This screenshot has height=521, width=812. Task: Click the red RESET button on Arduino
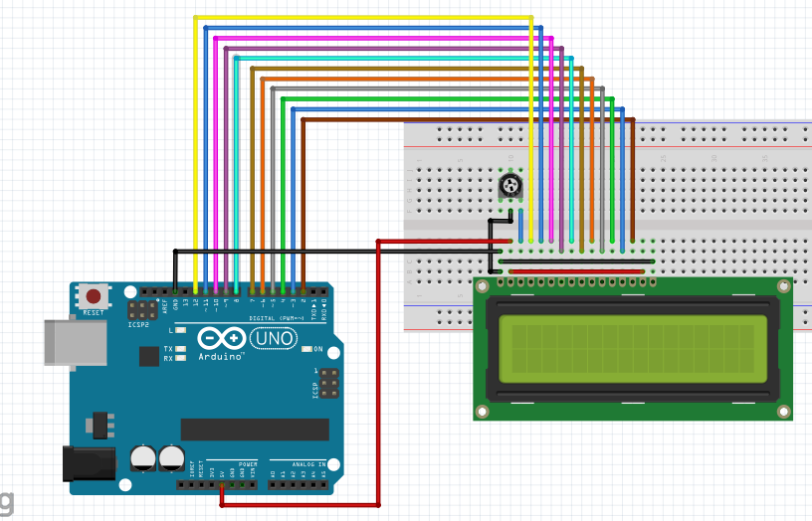(x=94, y=296)
